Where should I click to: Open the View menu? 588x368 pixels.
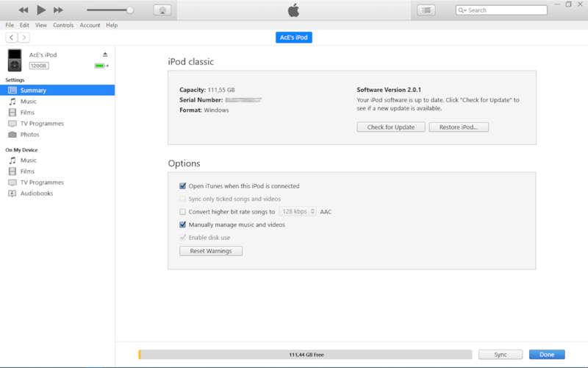[41, 25]
